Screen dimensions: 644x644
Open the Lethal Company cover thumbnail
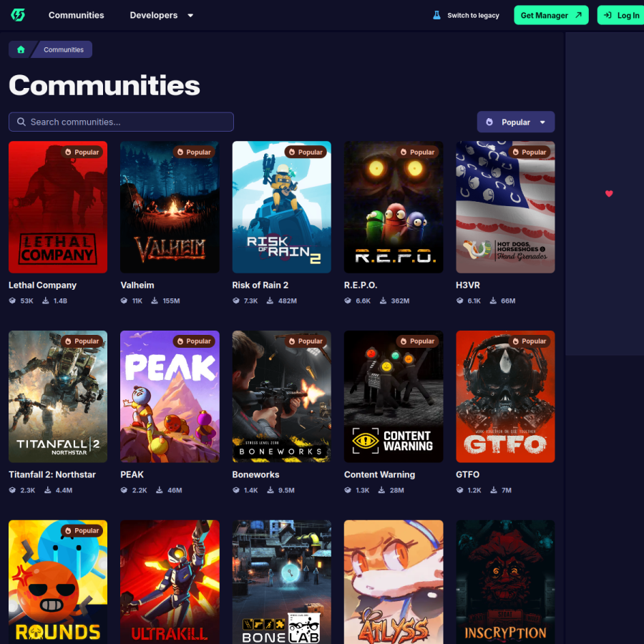click(58, 207)
